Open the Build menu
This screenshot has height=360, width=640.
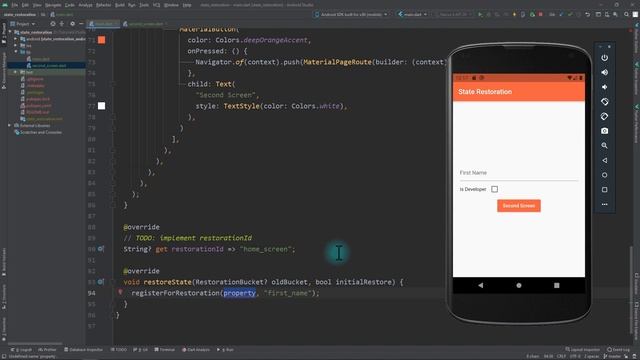pos(120,5)
